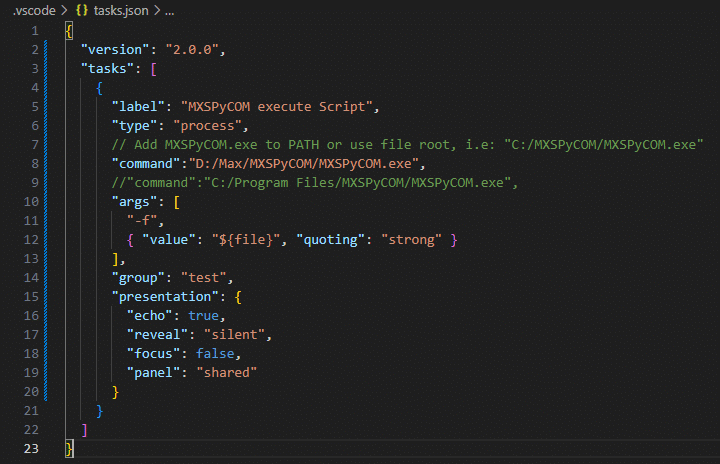Viewport: 720px width, 464px height.
Task: Click the opening bracket after "tasks"
Action: [x=154, y=69]
